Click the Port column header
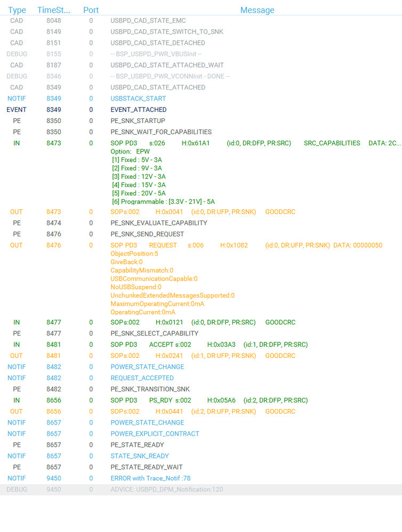The image size is (402, 532). tap(91, 10)
